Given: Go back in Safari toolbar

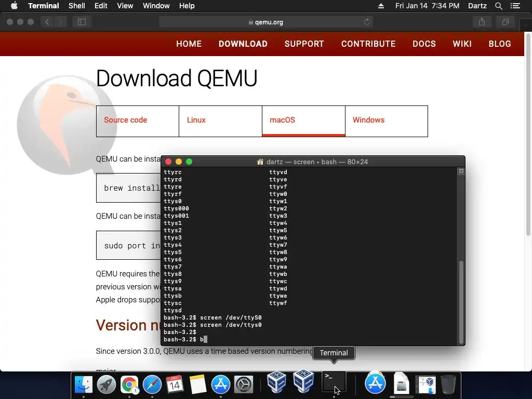Looking at the screenshot, I should 47,22.
